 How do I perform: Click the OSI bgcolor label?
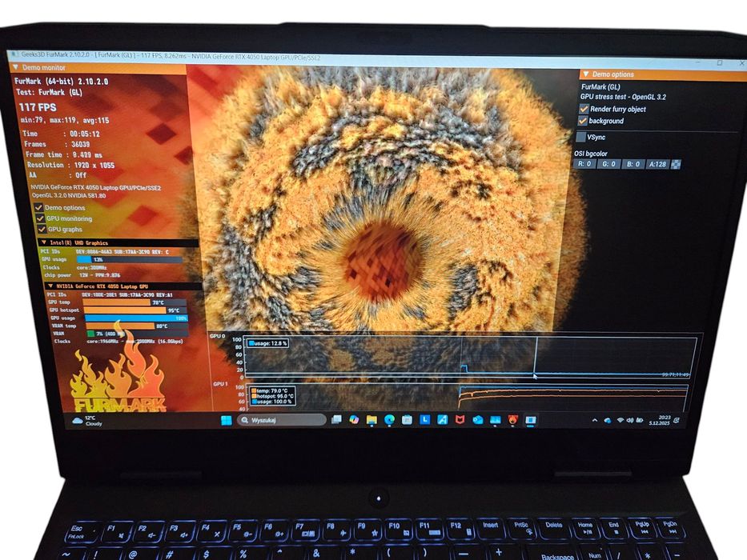pyautogui.click(x=591, y=154)
